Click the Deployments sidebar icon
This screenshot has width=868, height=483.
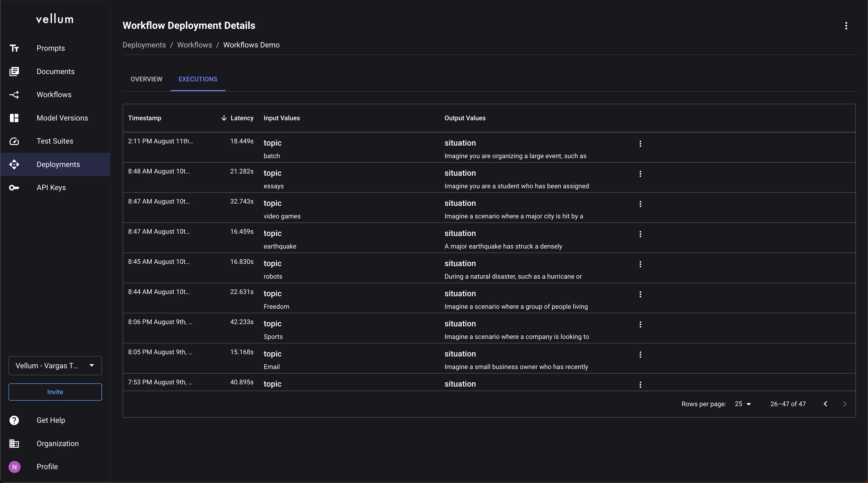pos(14,164)
